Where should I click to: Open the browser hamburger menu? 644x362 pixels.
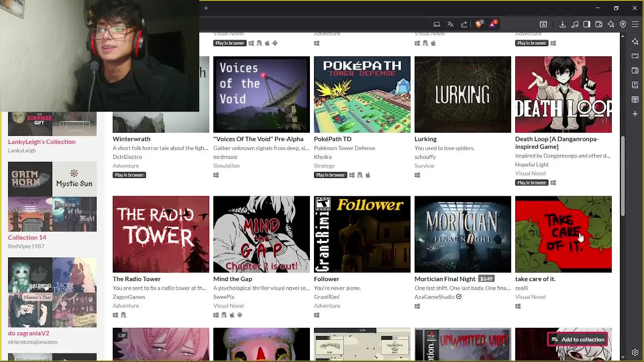coord(635,24)
